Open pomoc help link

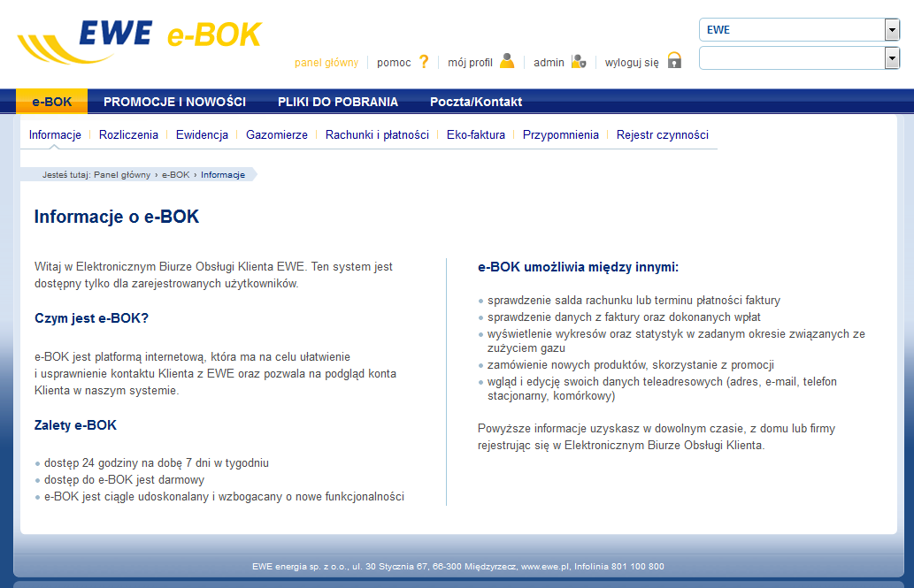(x=394, y=63)
